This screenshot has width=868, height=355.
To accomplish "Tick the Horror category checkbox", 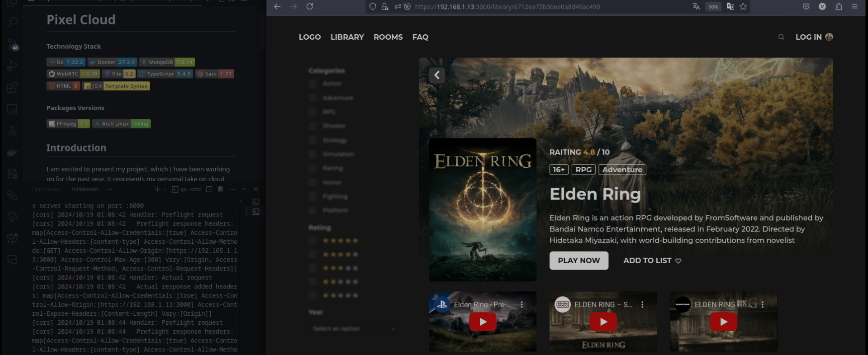I will (312, 182).
